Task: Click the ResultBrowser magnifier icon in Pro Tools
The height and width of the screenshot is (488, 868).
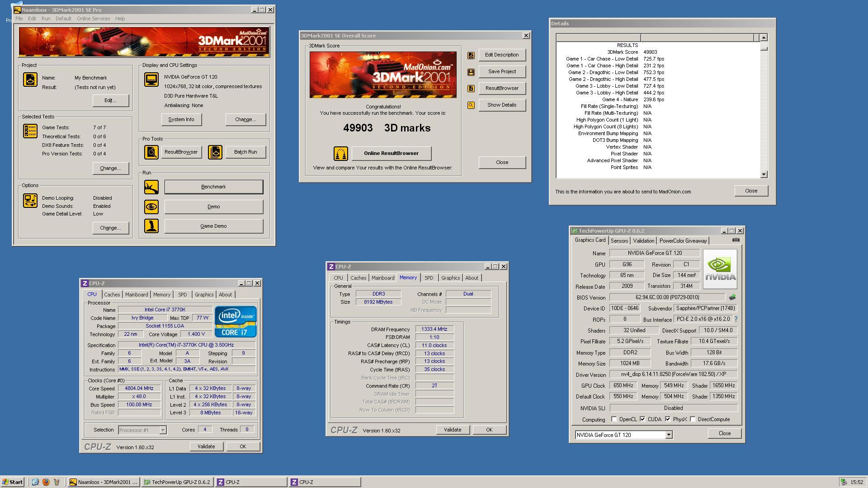Action: (151, 152)
